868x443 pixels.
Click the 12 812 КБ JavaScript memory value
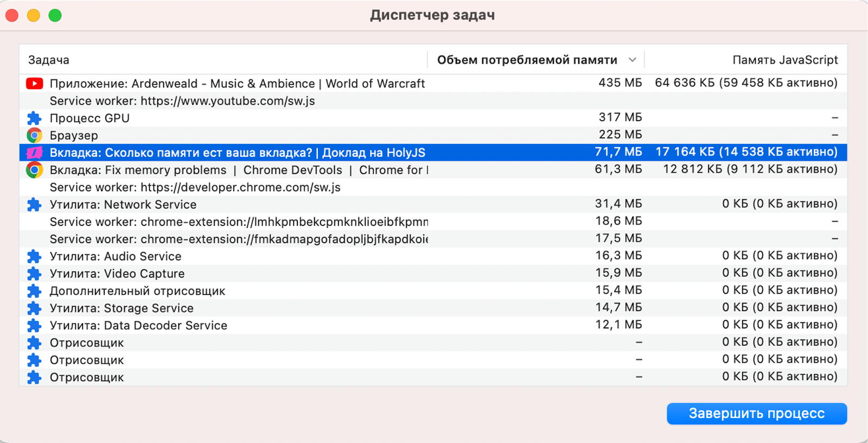pyautogui.click(x=750, y=169)
